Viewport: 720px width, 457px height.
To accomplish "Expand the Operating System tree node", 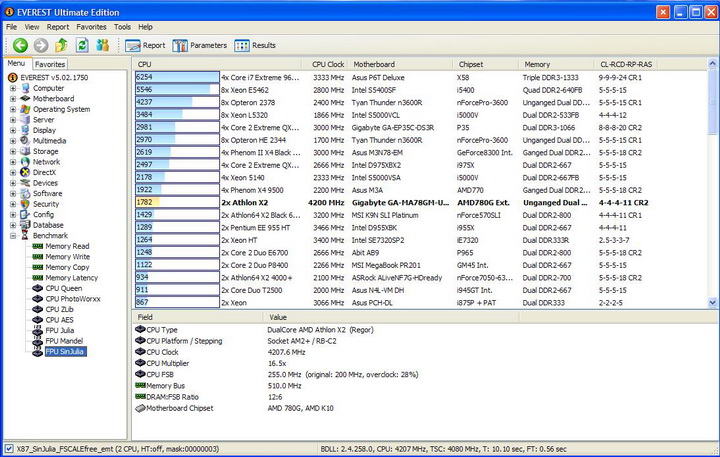I will click(x=13, y=109).
